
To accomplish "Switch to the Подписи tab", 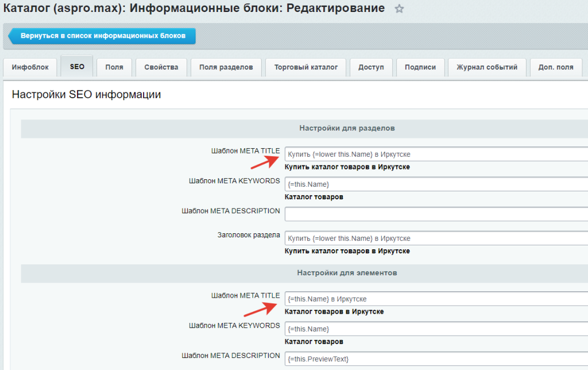I will click(x=420, y=67).
